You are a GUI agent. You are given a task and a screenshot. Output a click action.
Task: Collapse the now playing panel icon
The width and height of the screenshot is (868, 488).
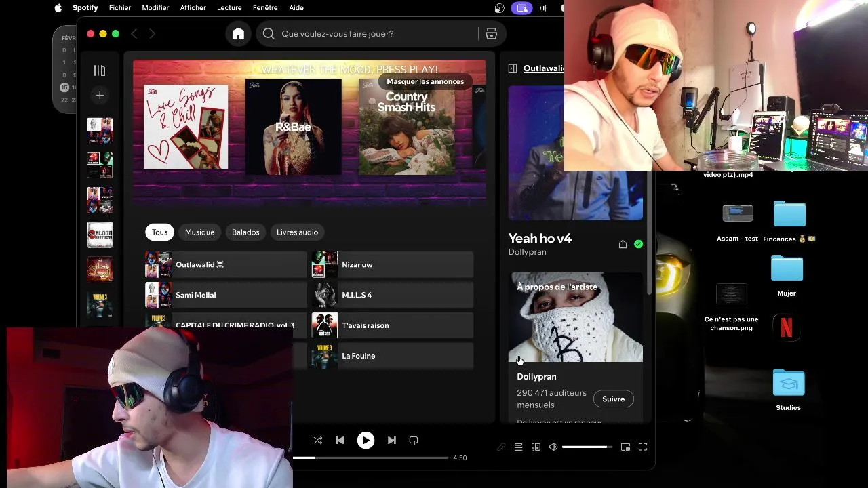tap(513, 68)
